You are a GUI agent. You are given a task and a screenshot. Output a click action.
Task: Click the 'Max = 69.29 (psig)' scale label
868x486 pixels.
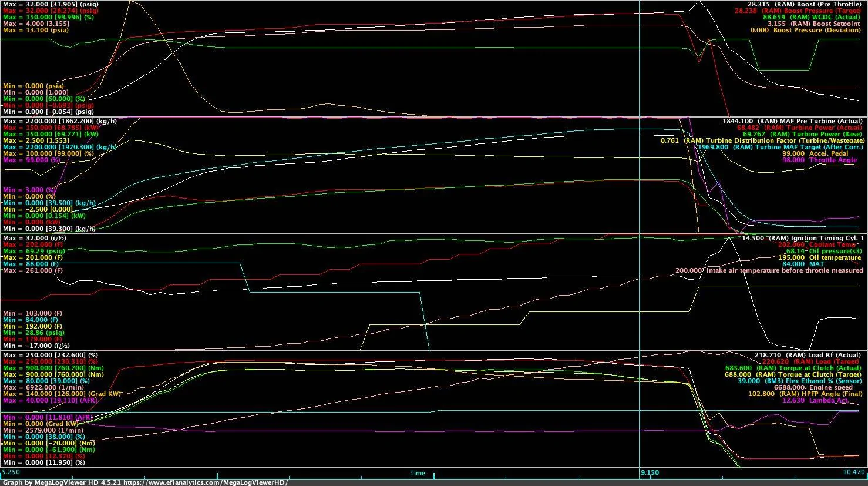pyautogui.click(x=34, y=251)
